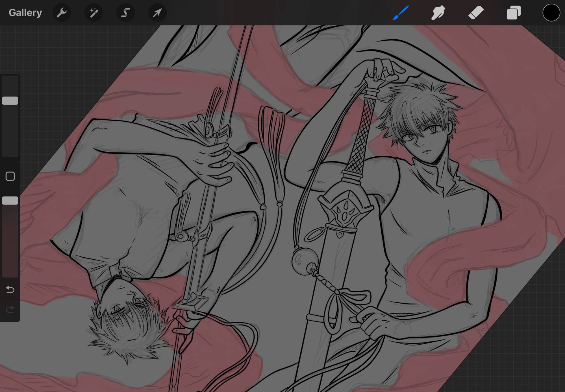Redo with the sidebar redo arrow
Viewport: 565px width, 392px height.
pos(10,310)
